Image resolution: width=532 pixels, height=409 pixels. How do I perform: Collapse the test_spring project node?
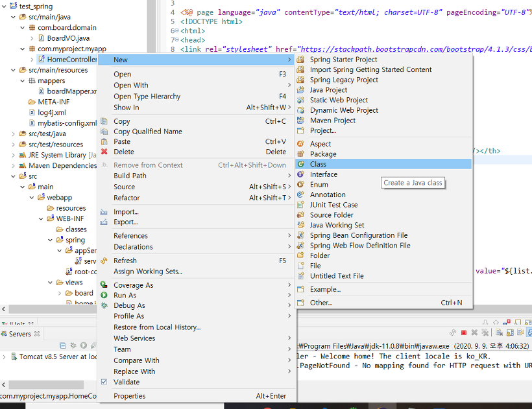[x=4, y=6]
